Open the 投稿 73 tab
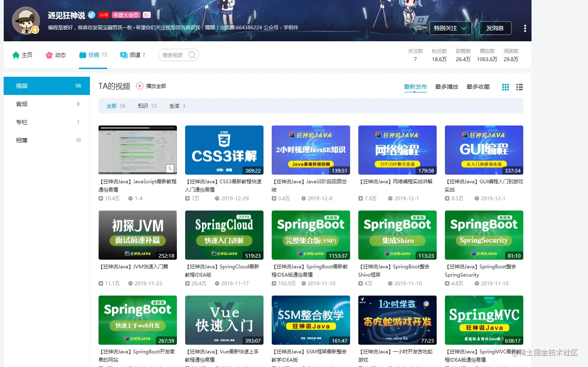 pos(93,55)
